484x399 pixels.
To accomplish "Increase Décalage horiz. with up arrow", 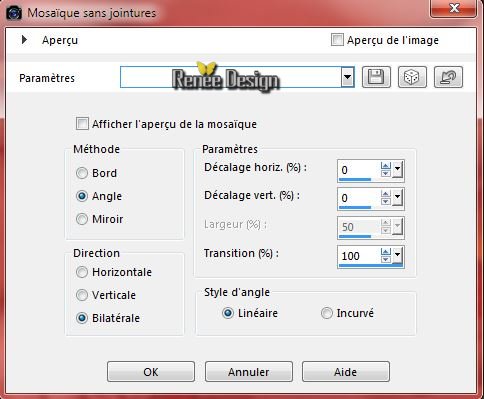I will (x=386, y=166).
